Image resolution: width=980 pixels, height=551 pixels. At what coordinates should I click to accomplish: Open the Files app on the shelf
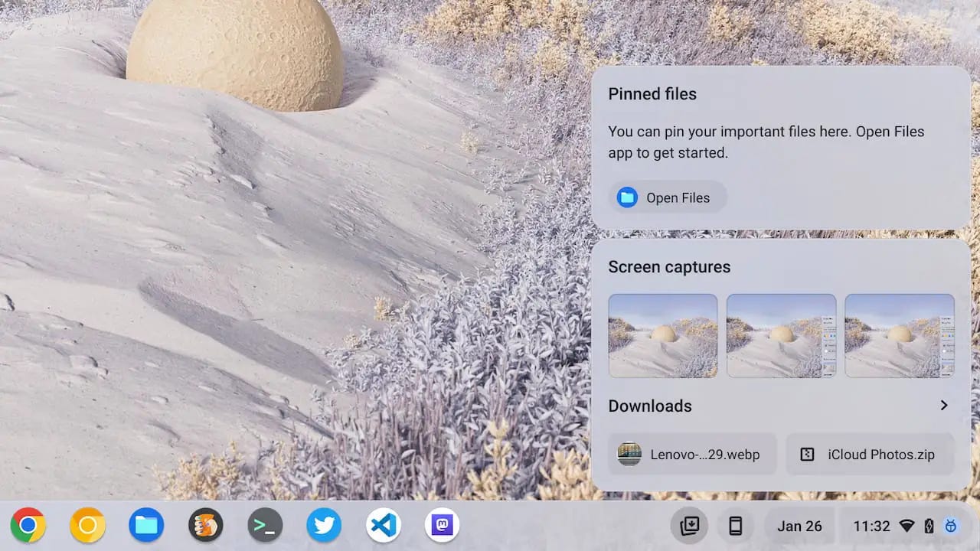[146, 526]
